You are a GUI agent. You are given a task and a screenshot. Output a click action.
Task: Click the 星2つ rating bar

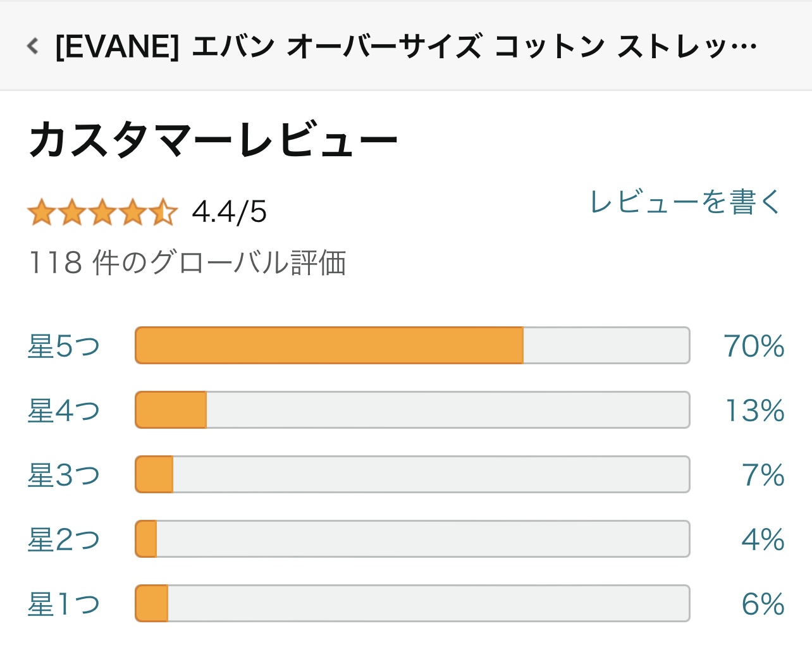(411, 539)
